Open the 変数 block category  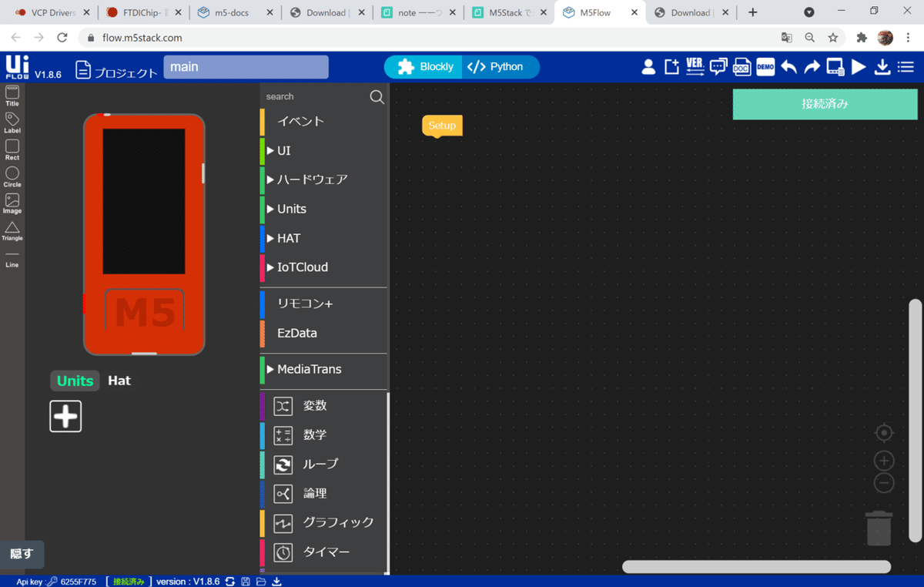[x=323, y=406]
